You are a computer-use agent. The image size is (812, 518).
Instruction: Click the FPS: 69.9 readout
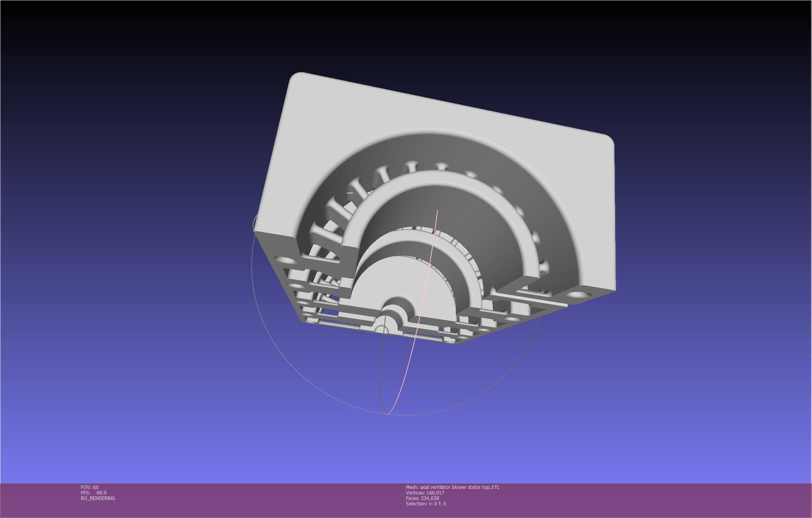pos(93,492)
